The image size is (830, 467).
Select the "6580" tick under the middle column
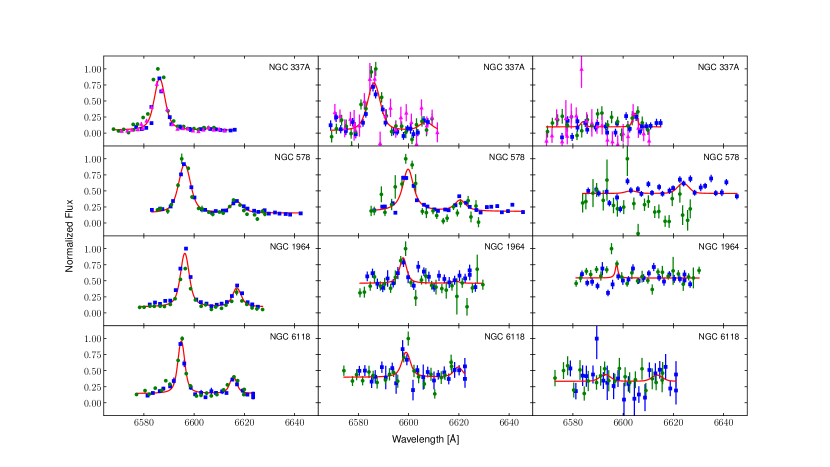358,423
